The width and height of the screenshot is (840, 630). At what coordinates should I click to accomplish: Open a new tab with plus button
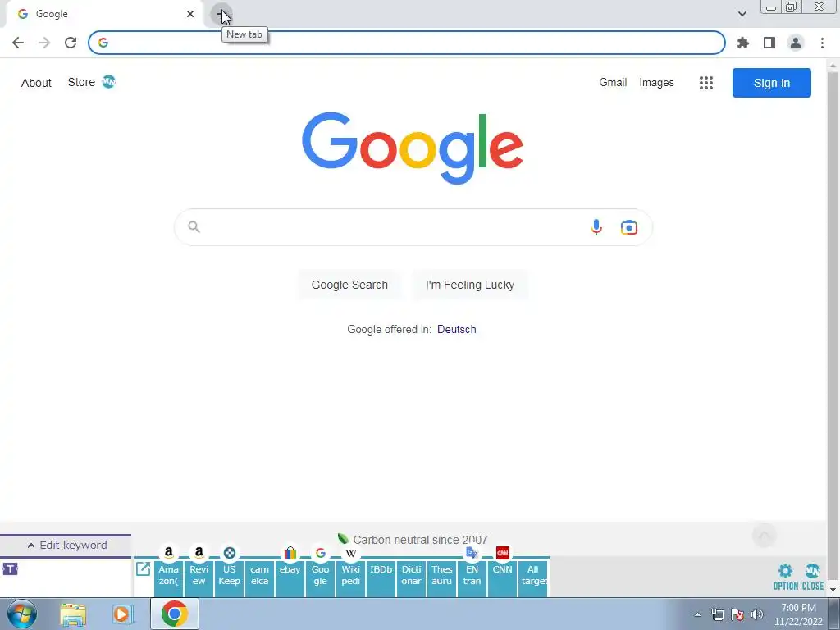pyautogui.click(x=221, y=15)
